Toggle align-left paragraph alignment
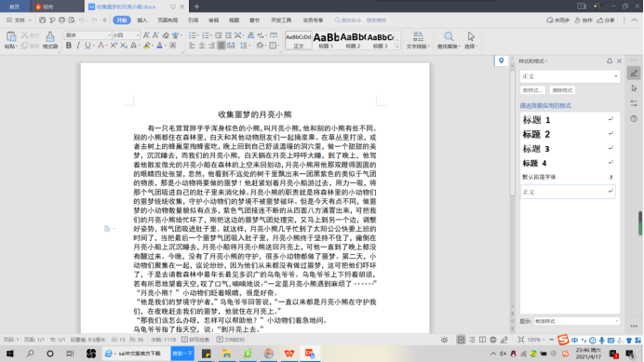This screenshot has height=362, width=644. click(x=192, y=46)
